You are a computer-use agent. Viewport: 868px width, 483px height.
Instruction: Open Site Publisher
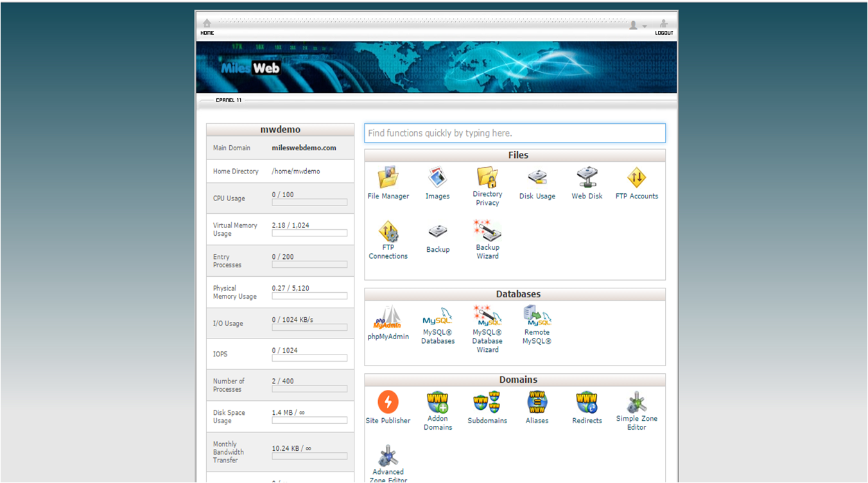[x=388, y=402]
